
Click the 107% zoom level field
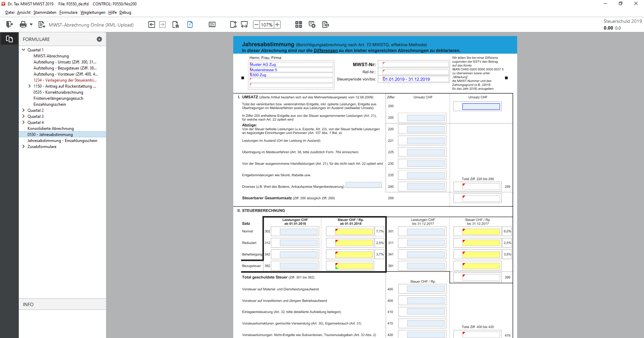pyautogui.click(x=267, y=25)
